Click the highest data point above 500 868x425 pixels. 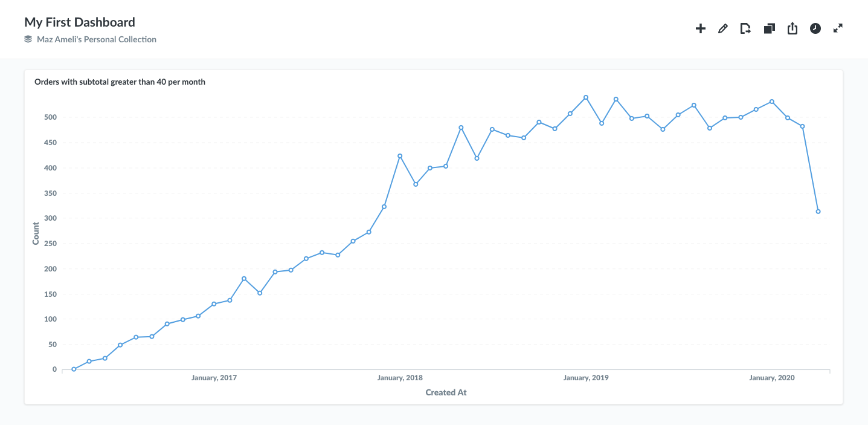(586, 97)
